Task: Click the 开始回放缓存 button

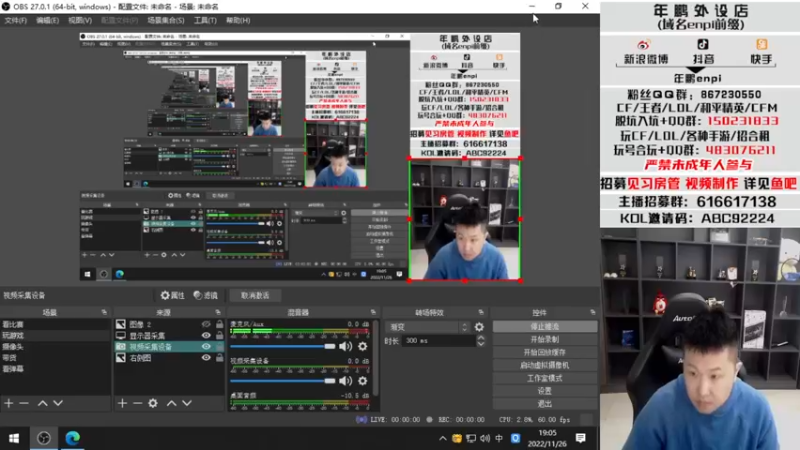Action: [x=544, y=353]
